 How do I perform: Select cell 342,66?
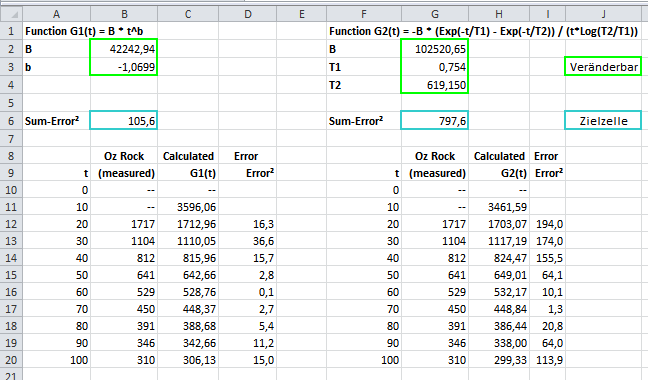point(188,343)
